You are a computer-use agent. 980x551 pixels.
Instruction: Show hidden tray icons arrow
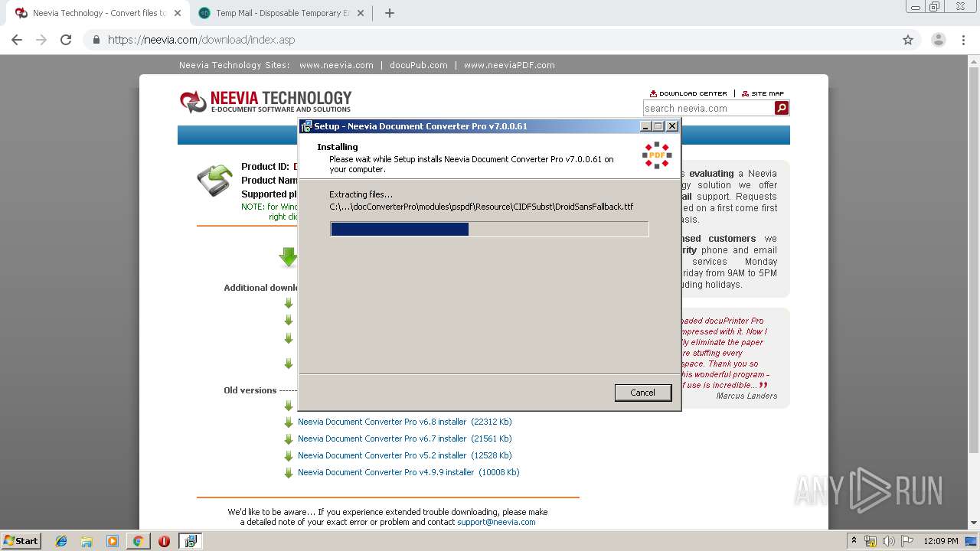pyautogui.click(x=854, y=541)
